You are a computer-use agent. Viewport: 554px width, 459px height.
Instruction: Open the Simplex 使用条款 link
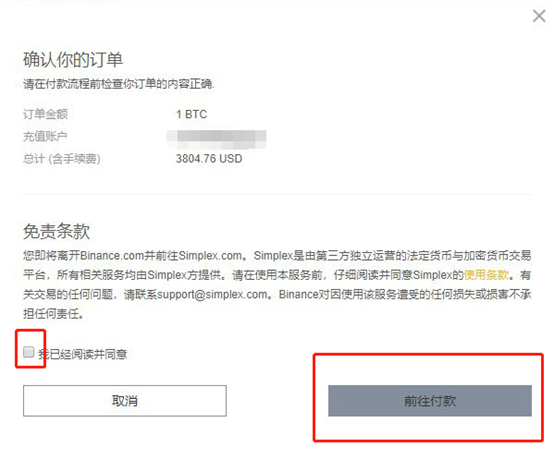tap(486, 275)
